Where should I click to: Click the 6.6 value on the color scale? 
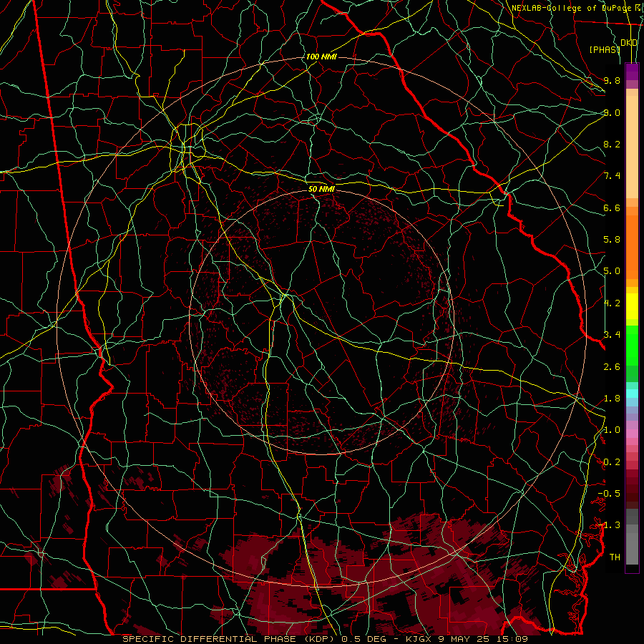[612, 208]
